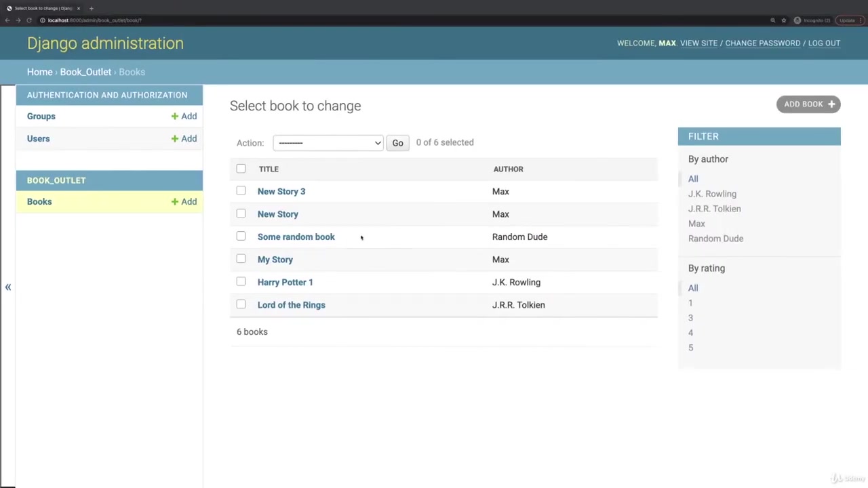Click the plus icon next to Groups
The height and width of the screenshot is (488, 868).
[x=175, y=117]
